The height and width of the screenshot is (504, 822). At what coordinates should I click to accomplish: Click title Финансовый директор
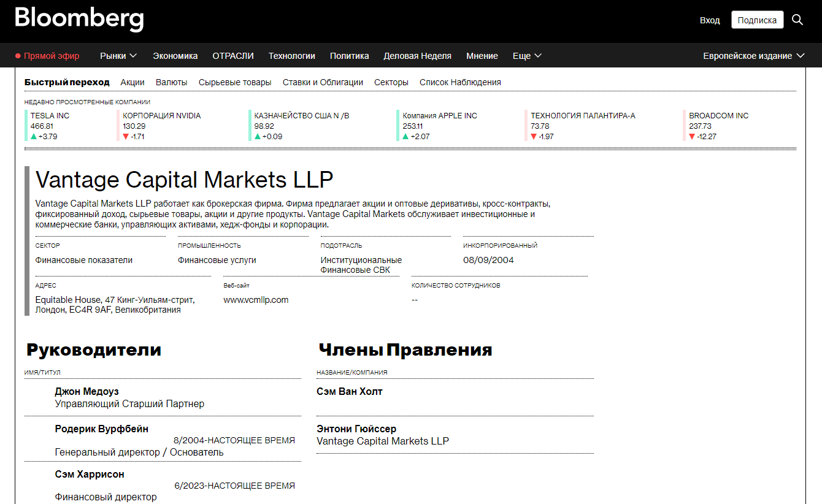pos(106,497)
